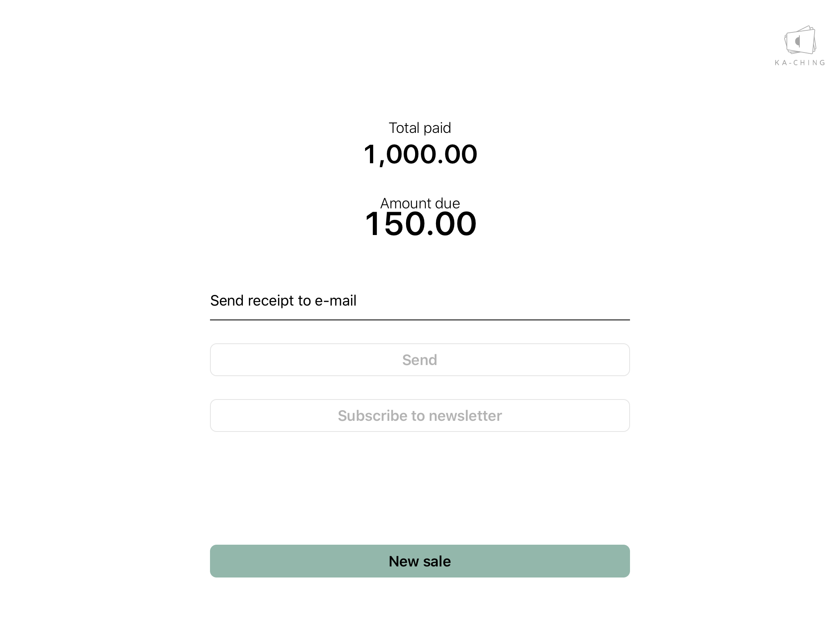Subscribe to newsletter button click

[420, 415]
